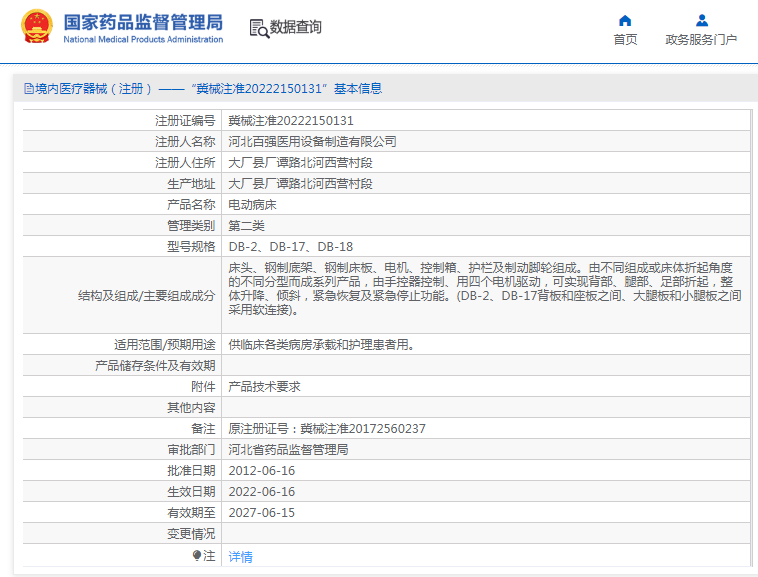Image resolution: width=758 pixels, height=577 pixels.
Task: Click product name 电动病床
Action: (252, 205)
